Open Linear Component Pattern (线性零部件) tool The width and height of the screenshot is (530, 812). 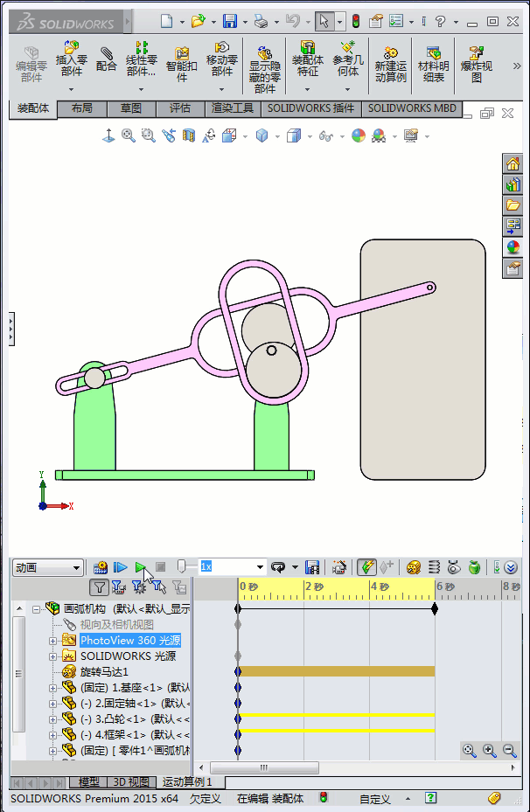tap(141, 59)
